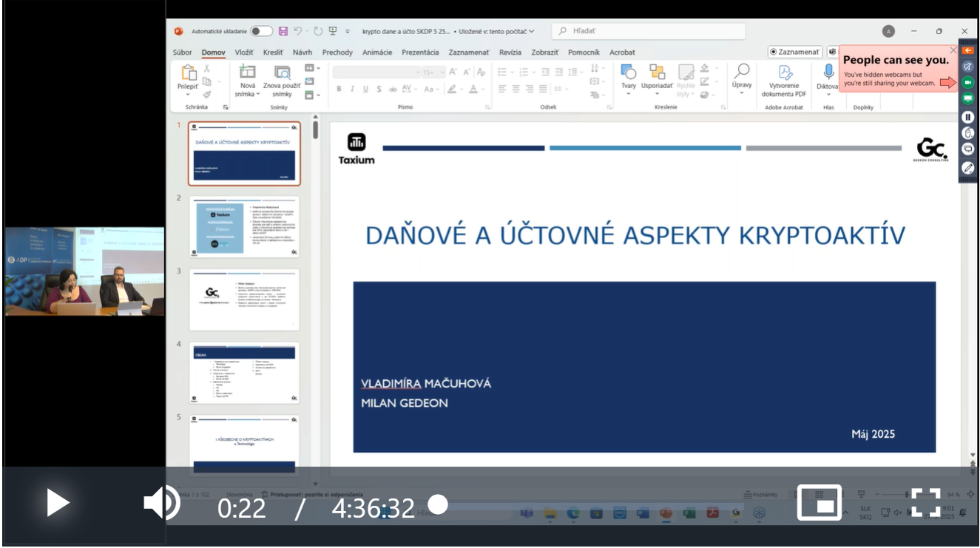Switch to the Návrh tab
Screen dimensions: 980x548
point(303,52)
